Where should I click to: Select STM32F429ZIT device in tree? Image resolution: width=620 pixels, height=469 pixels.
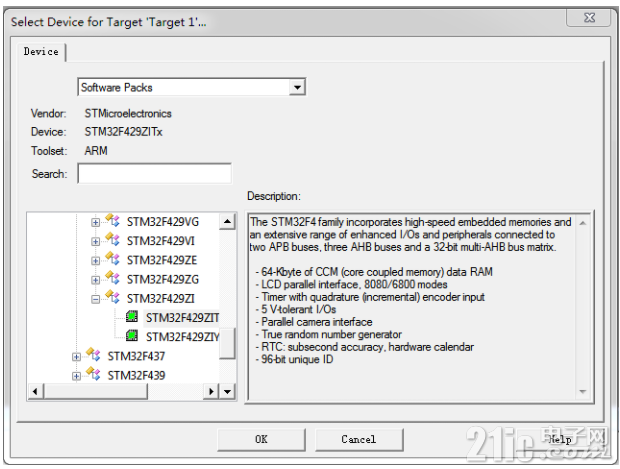(x=182, y=318)
